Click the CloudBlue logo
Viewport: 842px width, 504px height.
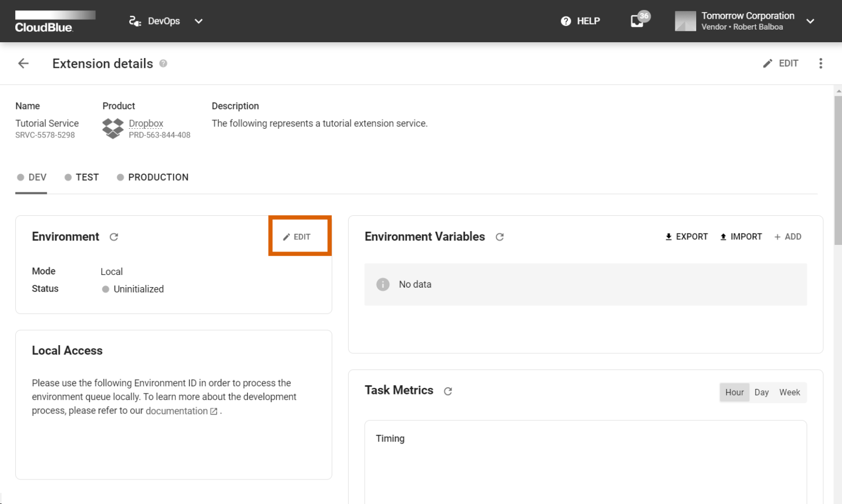(x=55, y=21)
